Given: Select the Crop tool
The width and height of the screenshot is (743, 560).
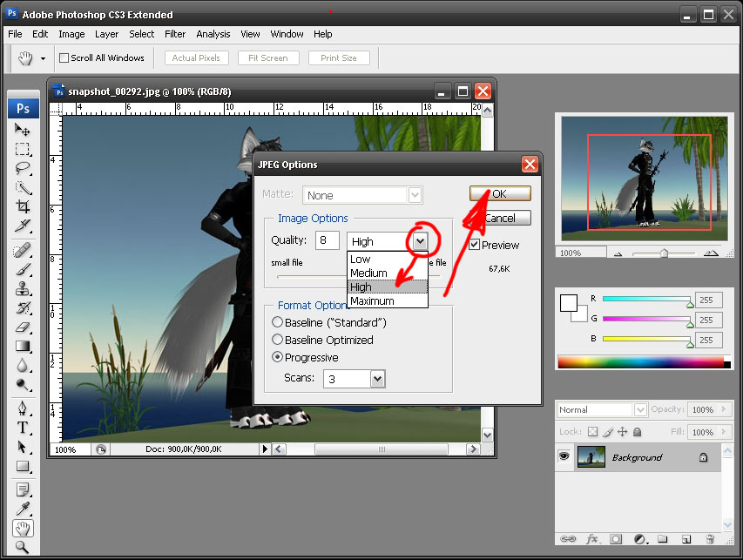Looking at the screenshot, I should (23, 206).
